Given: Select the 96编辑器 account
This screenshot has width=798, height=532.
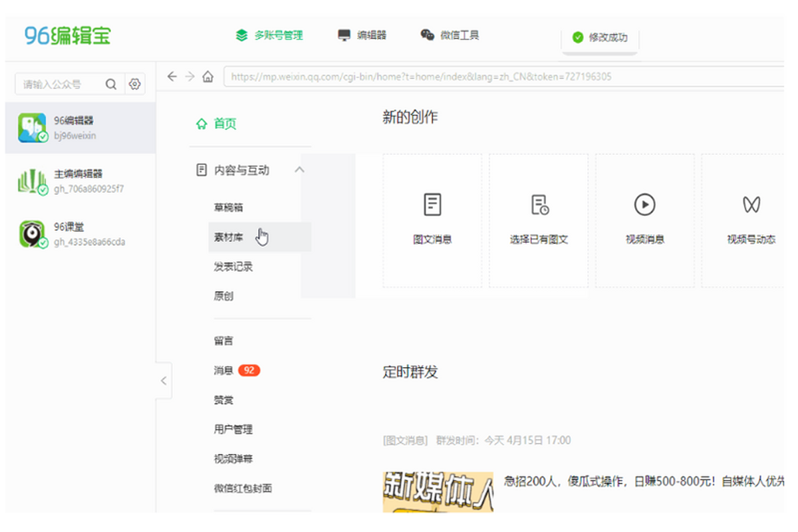Looking at the screenshot, I should (x=80, y=128).
